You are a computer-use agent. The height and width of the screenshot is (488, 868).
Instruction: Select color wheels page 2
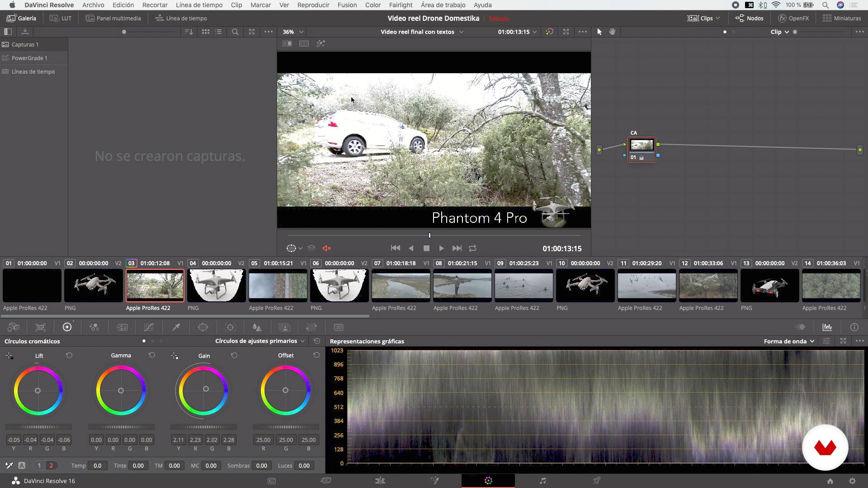(51, 465)
